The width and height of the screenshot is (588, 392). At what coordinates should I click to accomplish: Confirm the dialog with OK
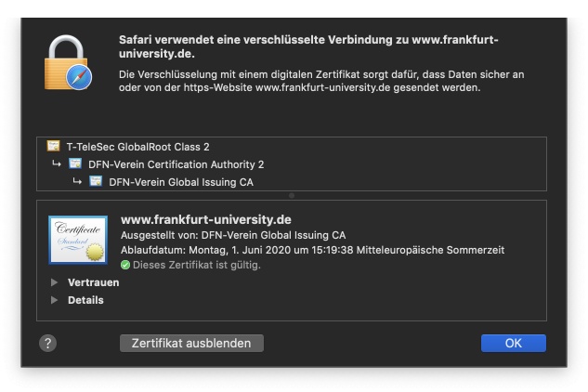514,344
